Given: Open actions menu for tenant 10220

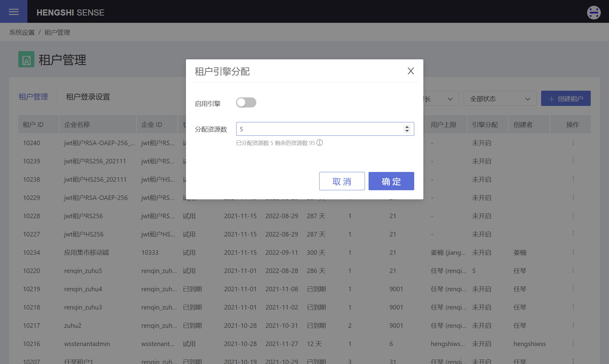Looking at the screenshot, I should pos(573,270).
